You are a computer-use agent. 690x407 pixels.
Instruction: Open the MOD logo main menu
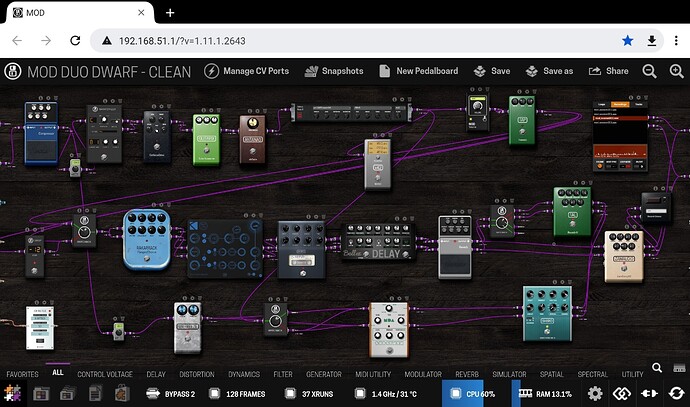tap(12, 71)
